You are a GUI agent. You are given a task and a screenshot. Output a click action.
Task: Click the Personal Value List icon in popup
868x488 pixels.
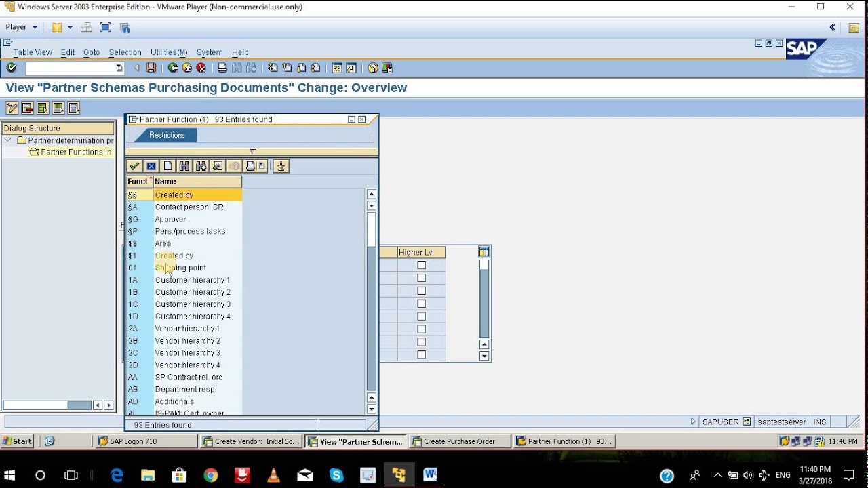(x=281, y=166)
